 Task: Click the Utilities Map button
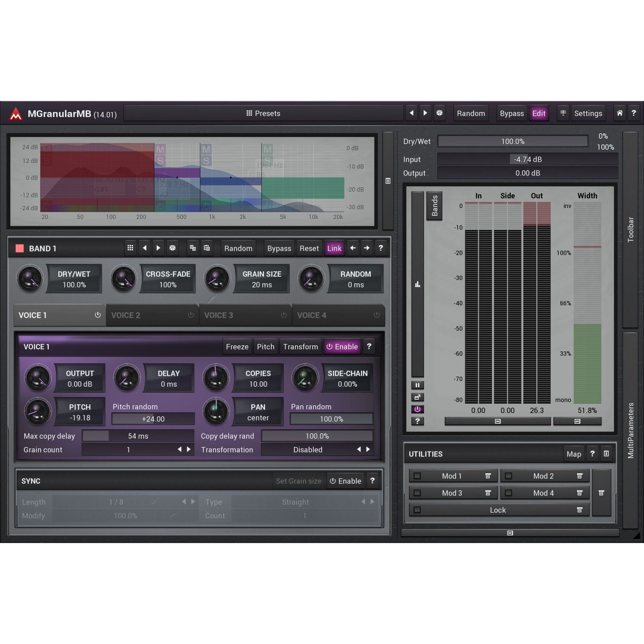coord(574,454)
